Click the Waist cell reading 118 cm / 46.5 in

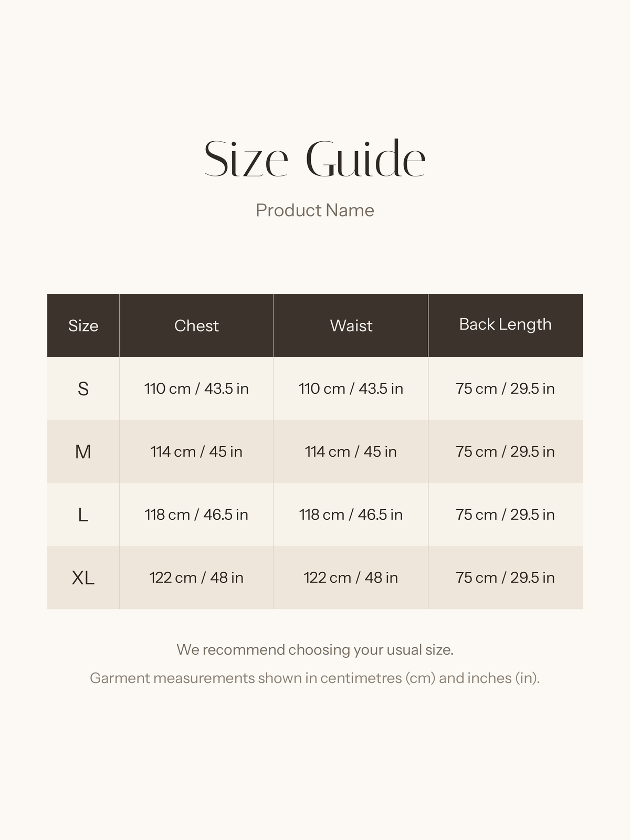pyautogui.click(x=351, y=514)
